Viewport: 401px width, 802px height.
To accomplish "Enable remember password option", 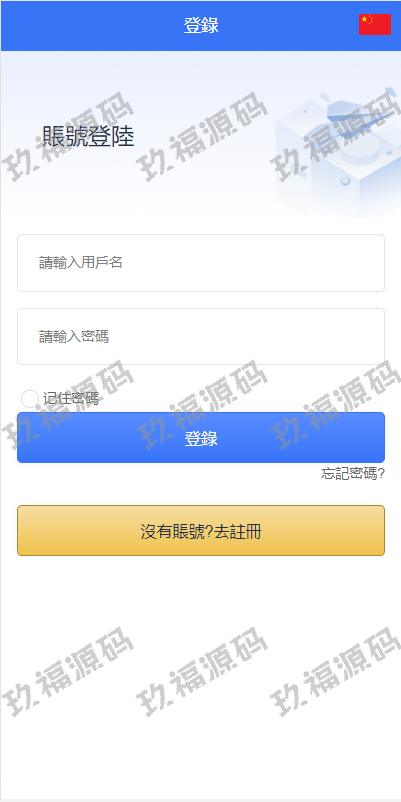I will pos(30,399).
